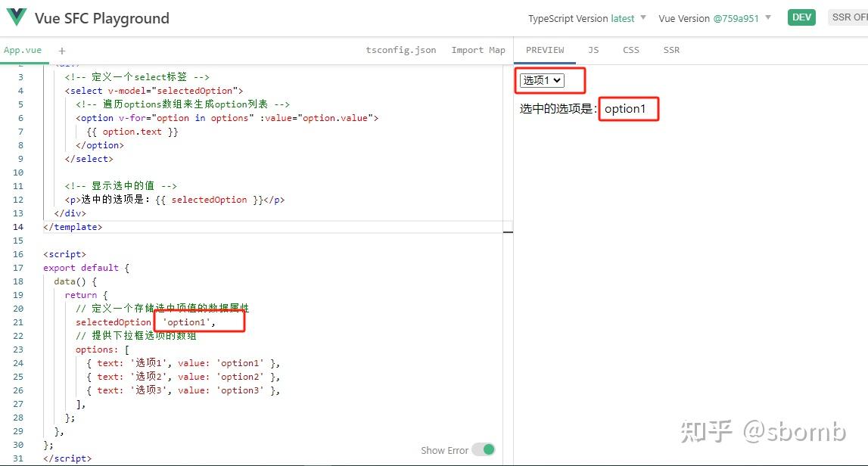Switch to the SSR output tab
The width and height of the screenshot is (868, 466).
click(671, 50)
